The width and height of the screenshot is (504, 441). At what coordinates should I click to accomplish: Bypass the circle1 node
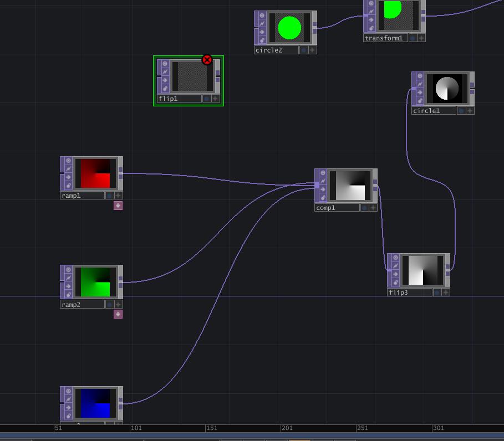point(420,93)
